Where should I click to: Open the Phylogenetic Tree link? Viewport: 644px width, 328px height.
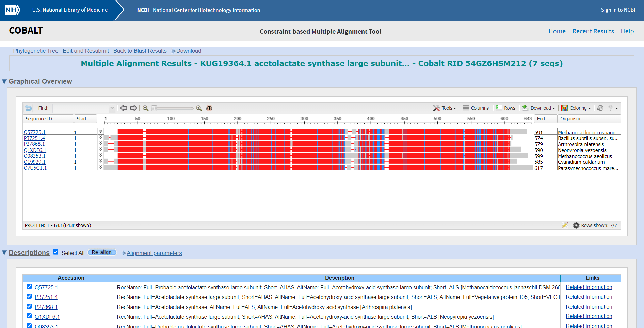click(36, 51)
